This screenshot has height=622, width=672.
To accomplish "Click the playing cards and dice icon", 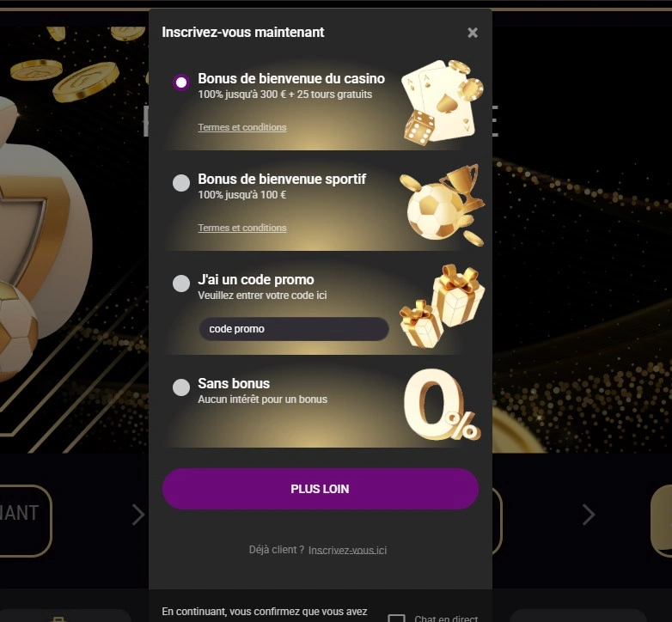I will tap(442, 101).
